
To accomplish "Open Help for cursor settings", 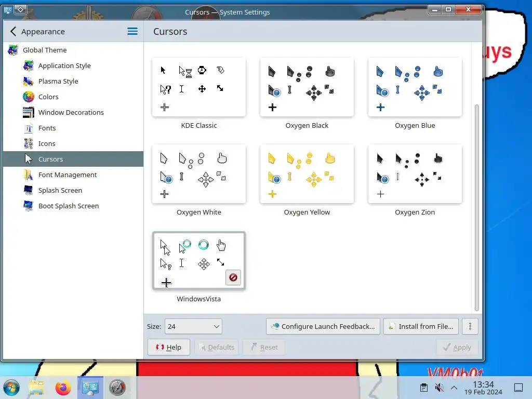I will 169,347.
